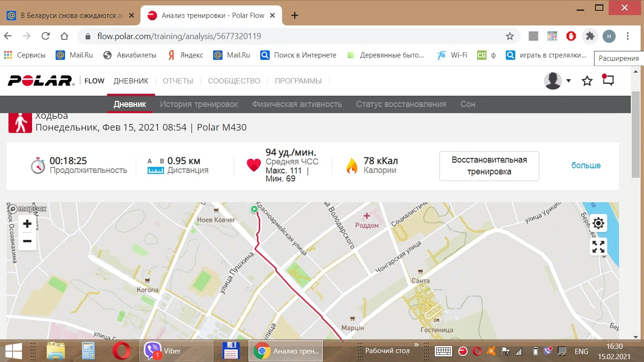Open the red hand ad blocker extension
The image size is (644, 362).
pyautogui.click(x=571, y=36)
